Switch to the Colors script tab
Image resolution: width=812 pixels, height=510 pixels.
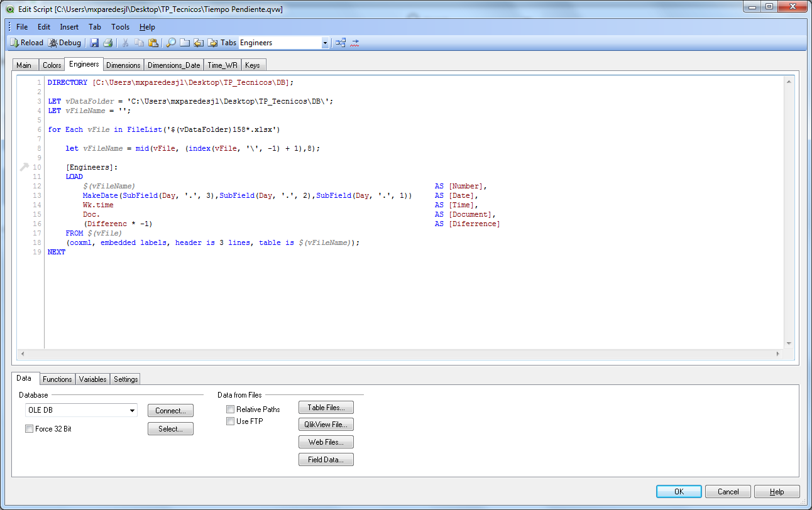(x=52, y=65)
